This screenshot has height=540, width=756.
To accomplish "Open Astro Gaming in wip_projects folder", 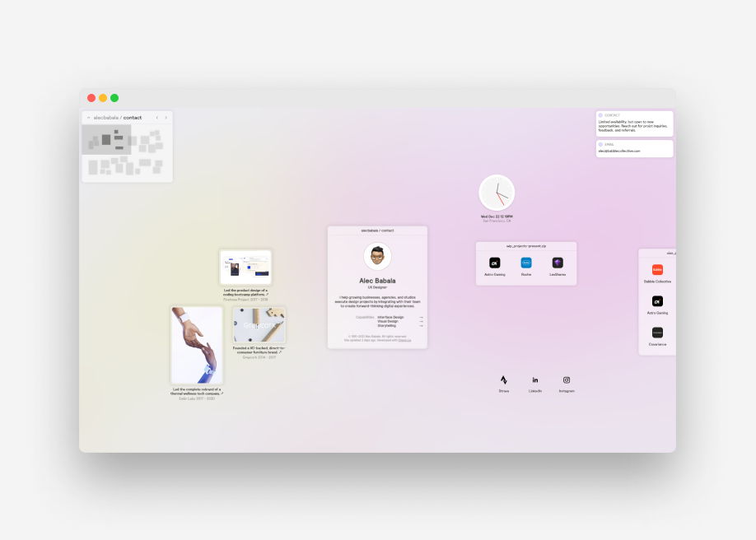I will (495, 263).
